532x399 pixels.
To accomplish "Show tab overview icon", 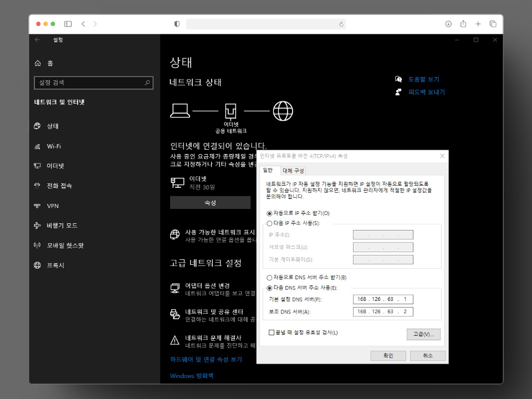I will [x=493, y=24].
